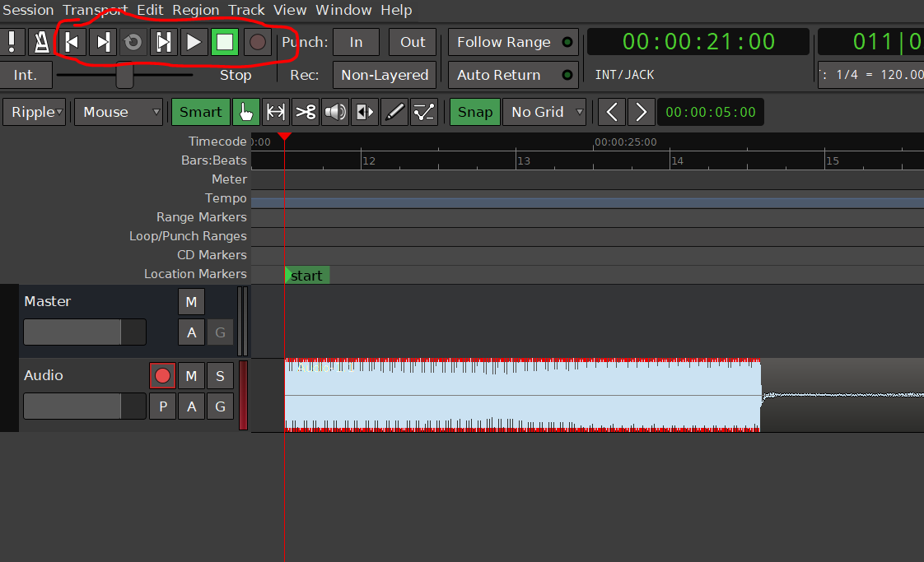Click the global record button
Viewport: 924px width, 562px height.
pos(258,42)
